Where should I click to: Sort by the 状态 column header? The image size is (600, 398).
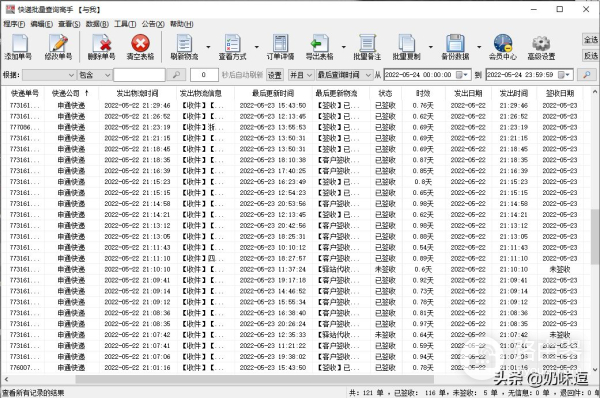(x=385, y=93)
